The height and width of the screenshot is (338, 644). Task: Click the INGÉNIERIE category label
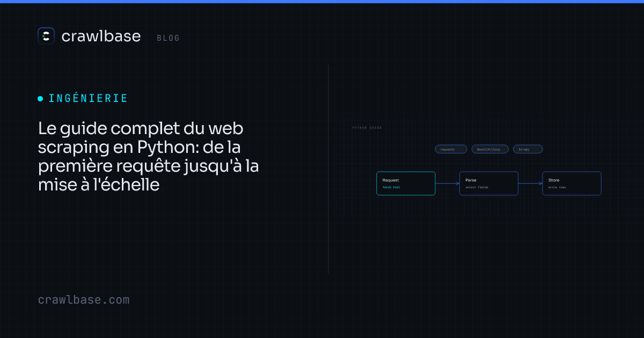click(x=88, y=99)
